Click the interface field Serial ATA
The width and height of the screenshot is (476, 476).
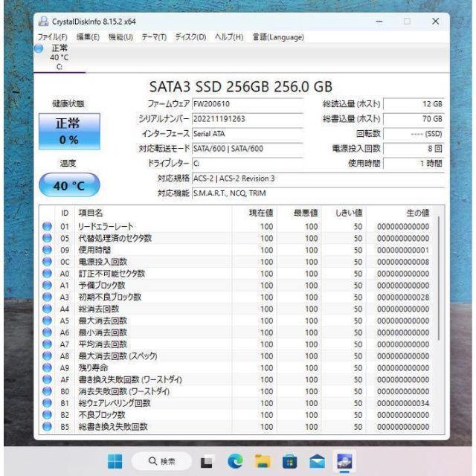pos(248,134)
